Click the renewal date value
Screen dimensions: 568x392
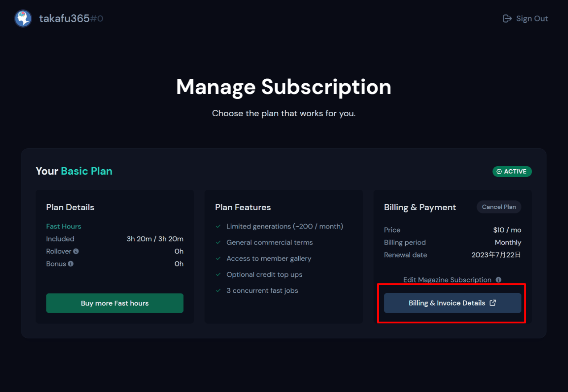496,255
